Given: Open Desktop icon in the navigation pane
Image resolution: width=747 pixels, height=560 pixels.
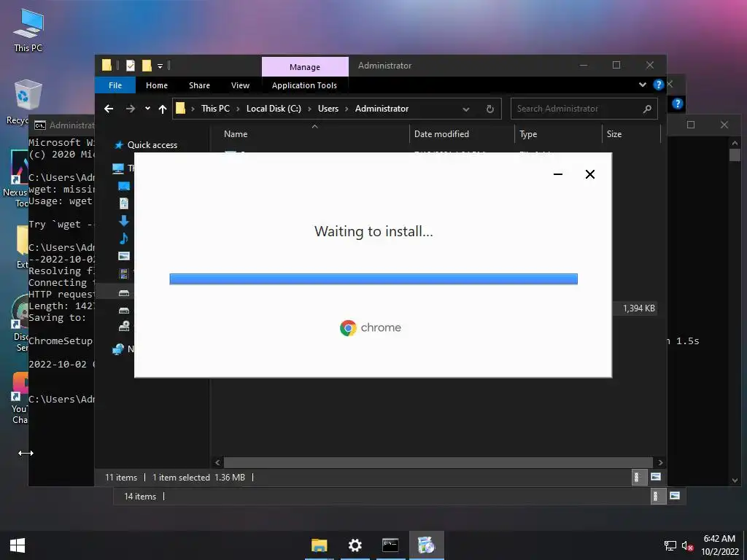Looking at the screenshot, I should 124,186.
